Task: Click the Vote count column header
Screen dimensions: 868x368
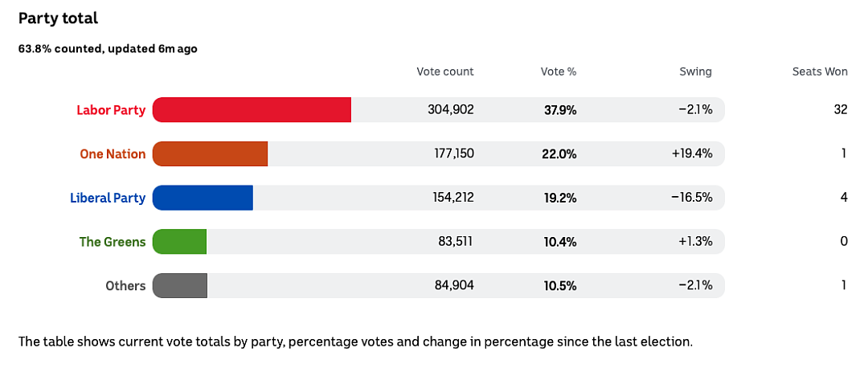Action: (445, 72)
